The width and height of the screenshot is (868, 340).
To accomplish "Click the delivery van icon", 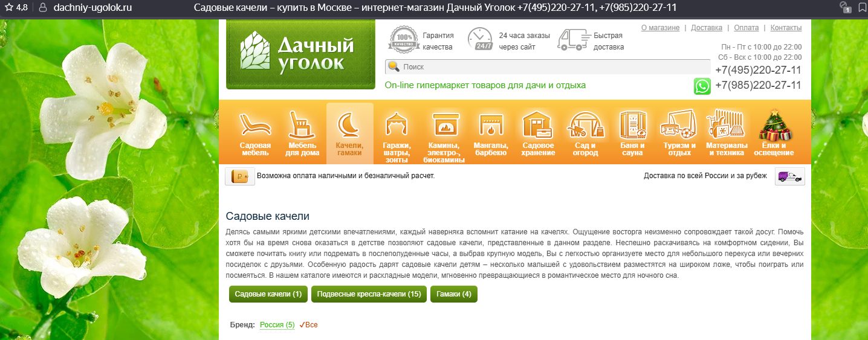I will point(789,176).
